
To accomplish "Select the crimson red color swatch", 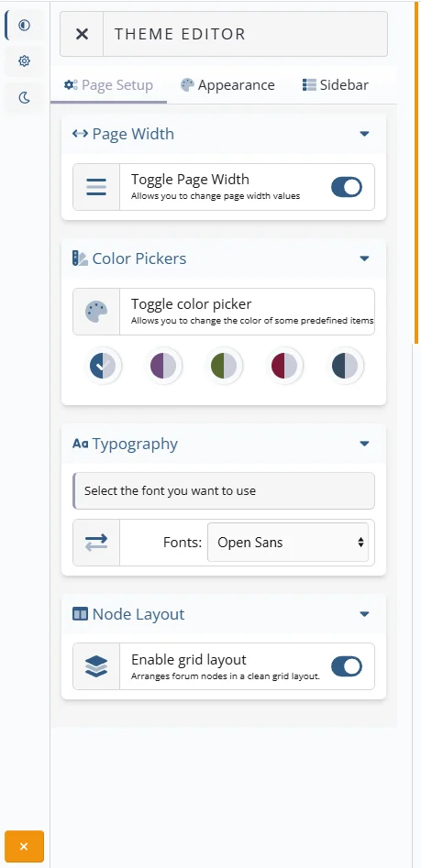I will pos(284,366).
